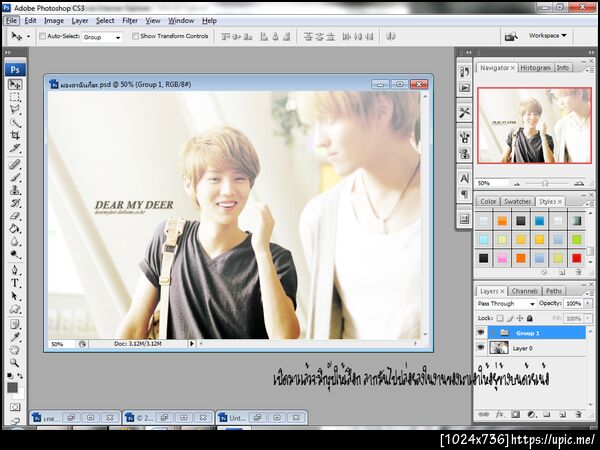Screen dimensions: 600x450
Task: Switch to the Histogram tab
Action: (535, 68)
